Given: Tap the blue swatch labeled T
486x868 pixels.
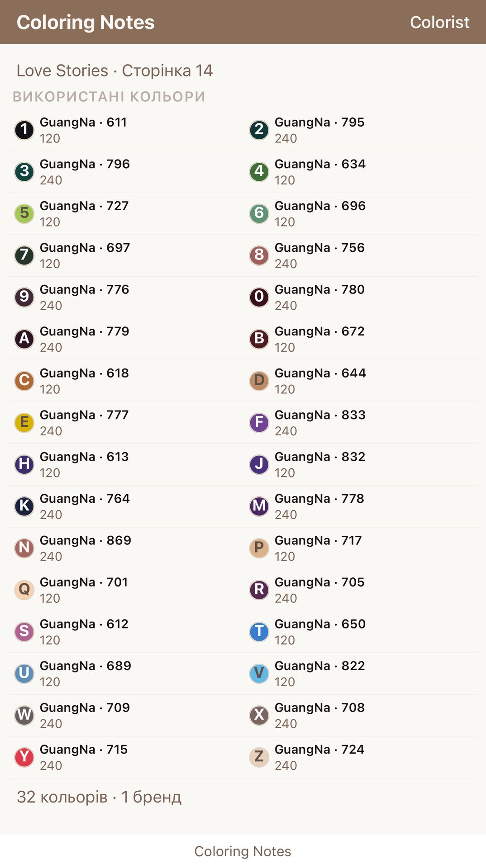Looking at the screenshot, I should point(259,632).
